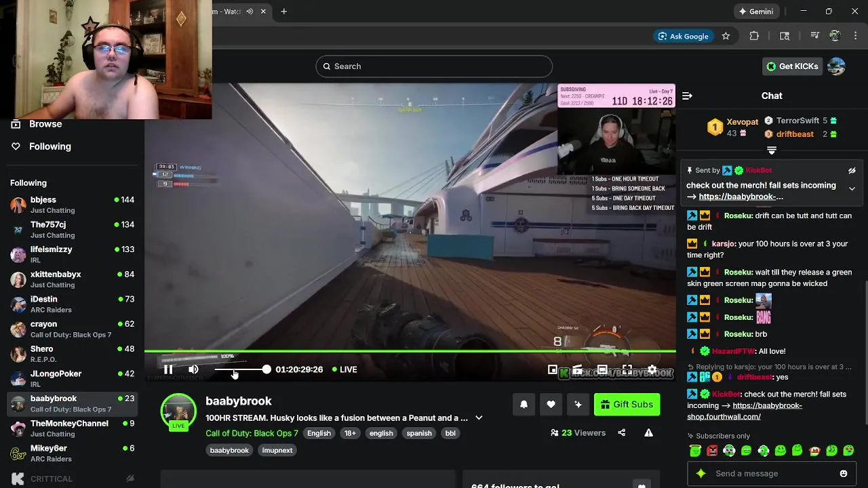Insert the halo angel emote
This screenshot has width=868, height=488.
click(695, 451)
